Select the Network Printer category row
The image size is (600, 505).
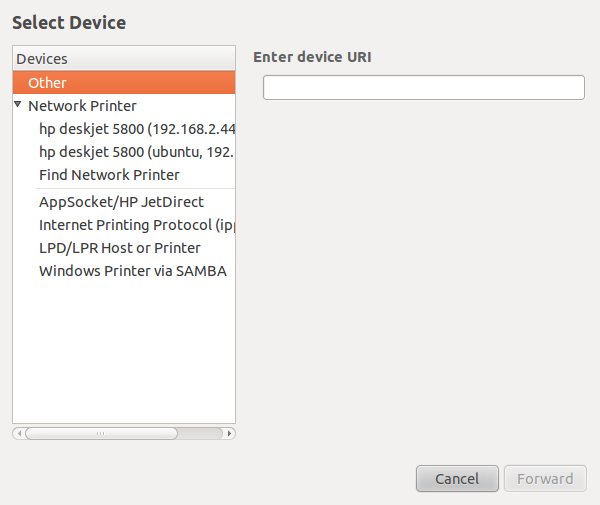[x=82, y=106]
